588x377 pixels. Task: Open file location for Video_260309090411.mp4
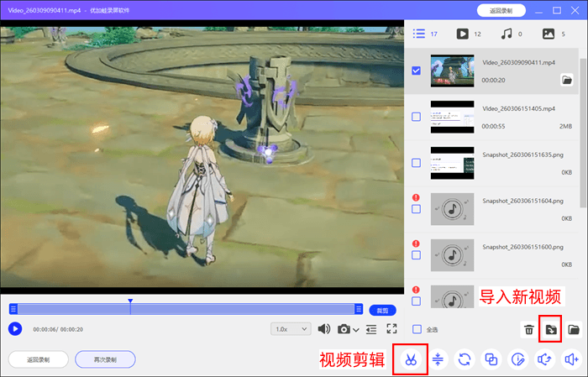tap(567, 80)
